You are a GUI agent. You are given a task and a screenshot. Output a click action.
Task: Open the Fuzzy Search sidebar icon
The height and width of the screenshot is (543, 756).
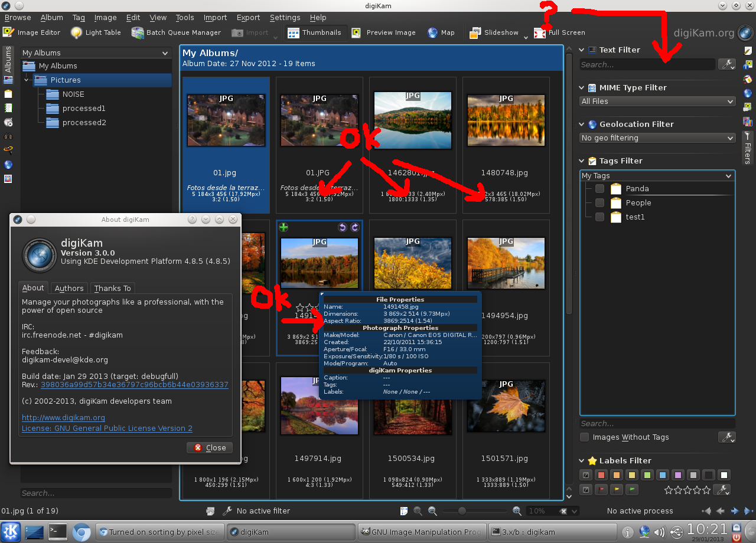pos(8,151)
